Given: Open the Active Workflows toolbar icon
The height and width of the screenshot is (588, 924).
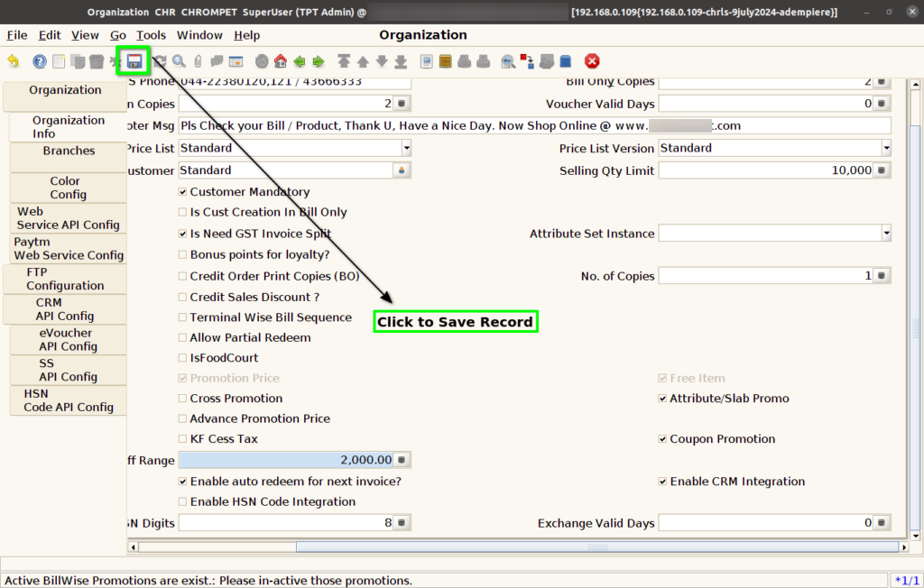Looking at the screenshot, I should pyautogui.click(x=527, y=61).
